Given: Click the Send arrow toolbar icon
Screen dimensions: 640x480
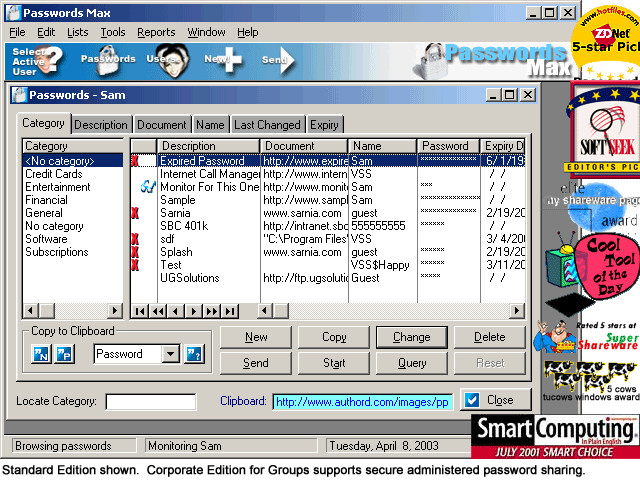Looking at the screenshot, I should tap(278, 60).
